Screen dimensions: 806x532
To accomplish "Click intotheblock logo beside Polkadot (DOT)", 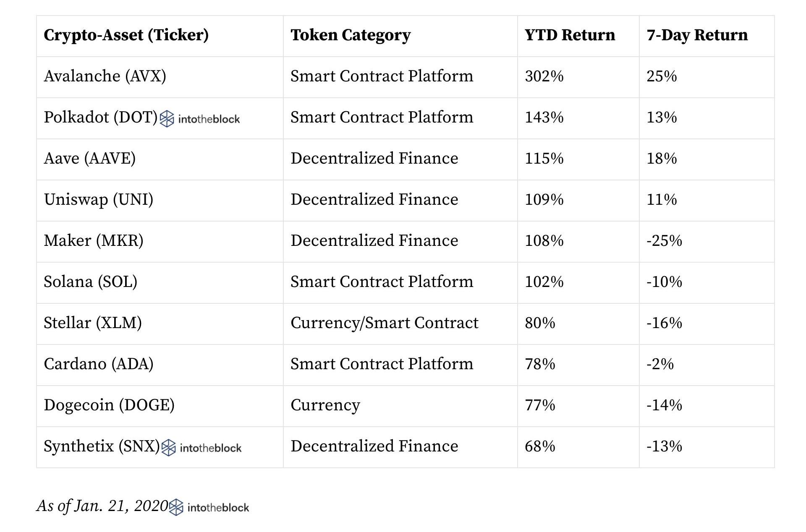I will point(200,119).
